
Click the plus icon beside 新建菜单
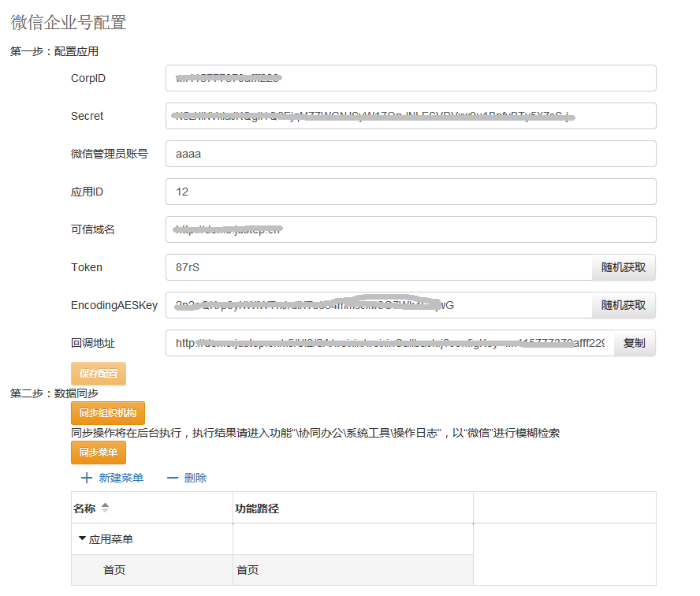pyautogui.click(x=87, y=478)
